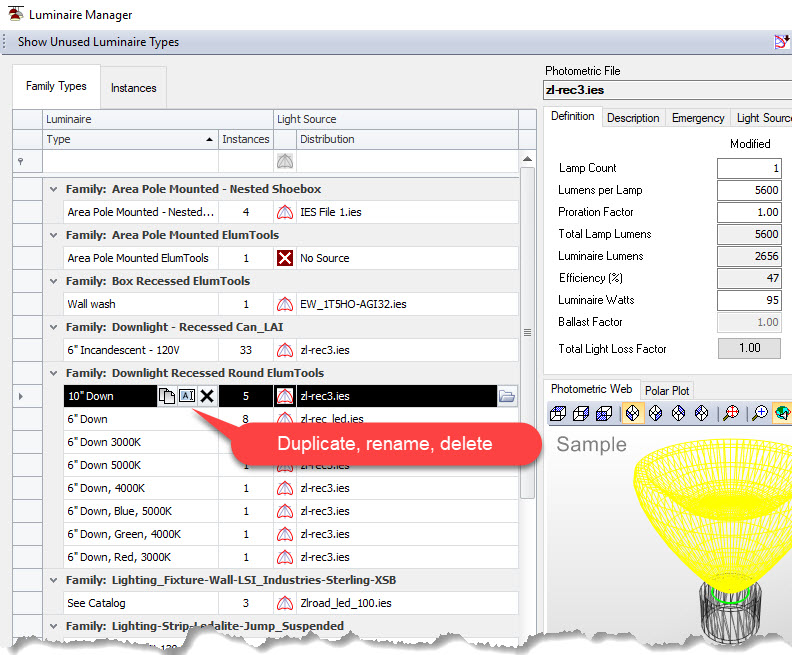Toggle highlighted isometric view icon
Image resolution: width=792 pixels, height=655 pixels.
point(632,413)
